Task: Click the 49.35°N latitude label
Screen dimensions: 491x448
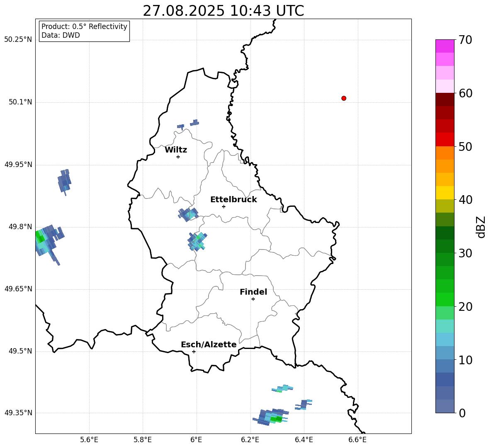Action: (18, 413)
